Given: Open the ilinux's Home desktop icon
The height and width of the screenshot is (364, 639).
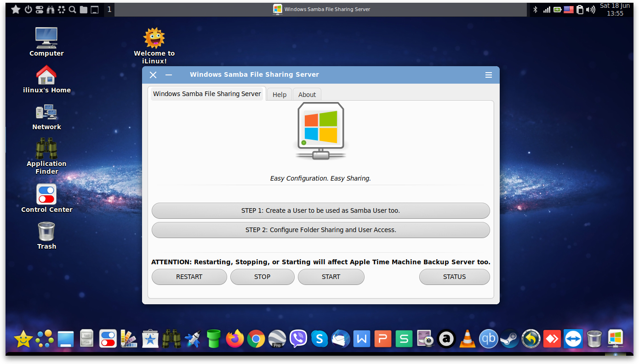Looking at the screenshot, I should 46,79.
